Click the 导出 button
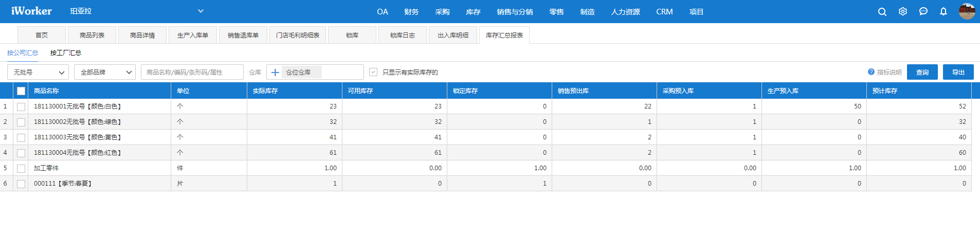The width and height of the screenshot is (980, 235). pos(958,72)
